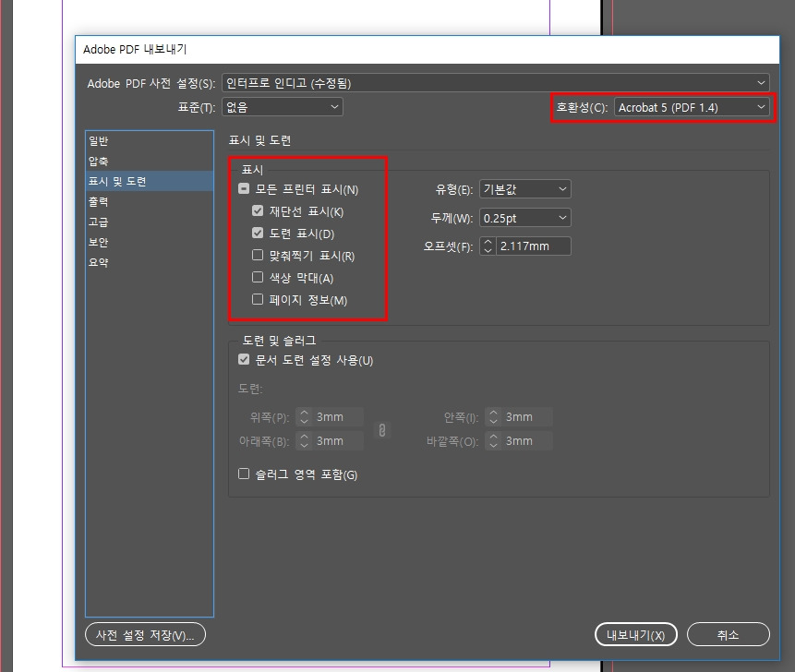This screenshot has height=672, width=795.
Task: Enable the 슬러그 영역 포함 option
Action: [244, 474]
